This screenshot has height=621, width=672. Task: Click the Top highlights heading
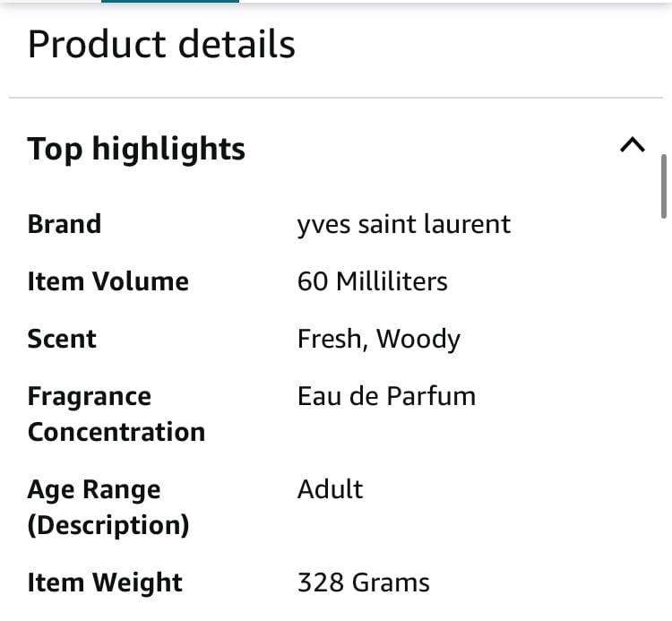(x=136, y=149)
